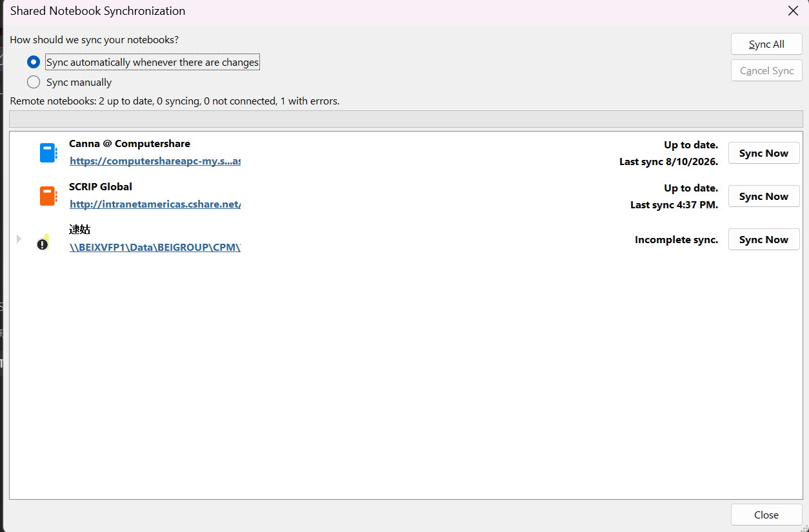Screen dimensions: 809x532
Task: Close the dialog with the Close button
Action: tap(766, 515)
